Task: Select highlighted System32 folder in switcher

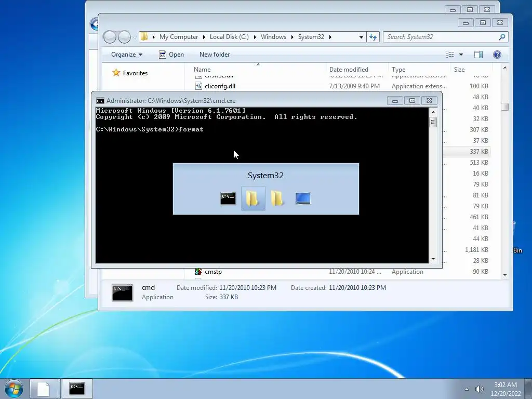Action: tap(253, 198)
